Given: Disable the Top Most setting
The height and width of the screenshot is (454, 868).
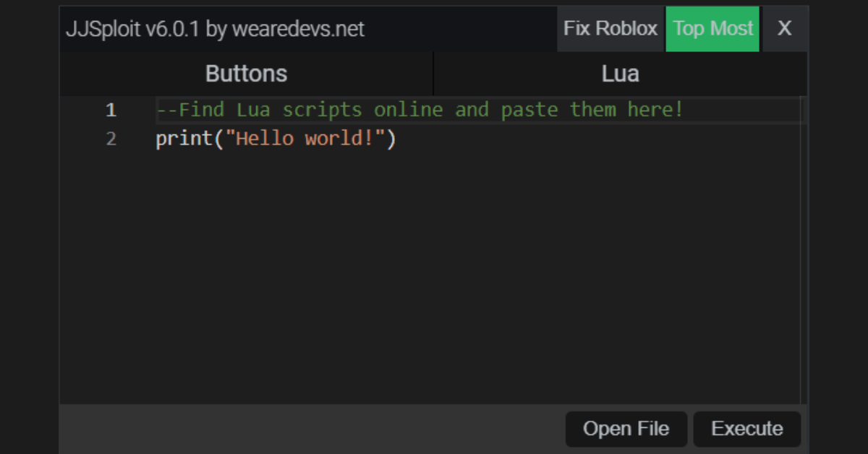Looking at the screenshot, I should coord(712,29).
